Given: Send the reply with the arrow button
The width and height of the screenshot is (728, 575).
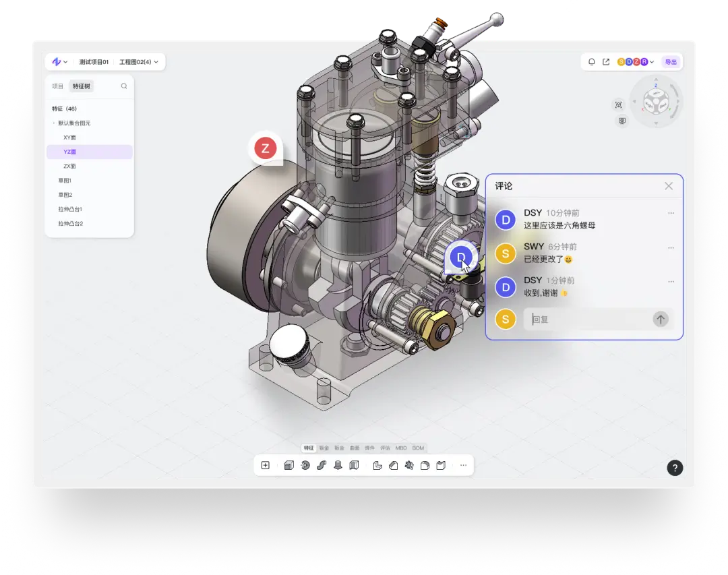Looking at the screenshot, I should click(x=661, y=319).
